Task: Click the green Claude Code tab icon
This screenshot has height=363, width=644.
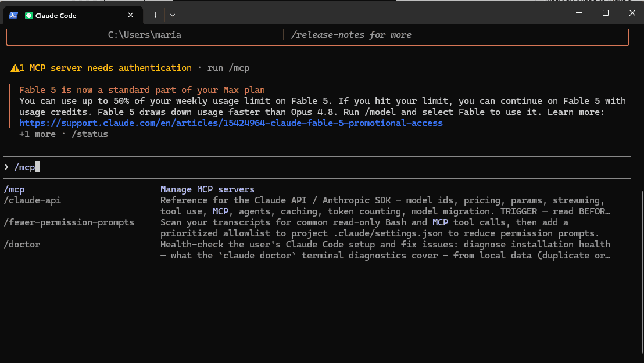Action: [x=28, y=15]
